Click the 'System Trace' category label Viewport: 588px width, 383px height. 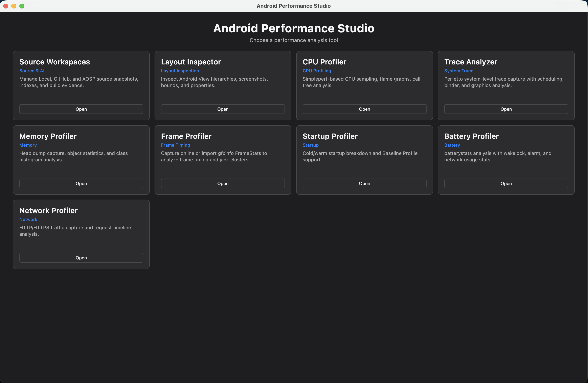(x=458, y=71)
